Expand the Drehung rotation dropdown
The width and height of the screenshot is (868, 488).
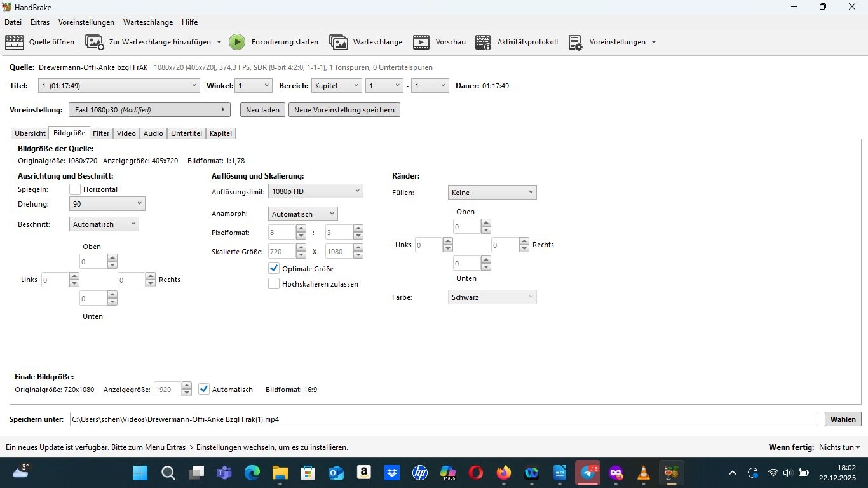point(107,204)
